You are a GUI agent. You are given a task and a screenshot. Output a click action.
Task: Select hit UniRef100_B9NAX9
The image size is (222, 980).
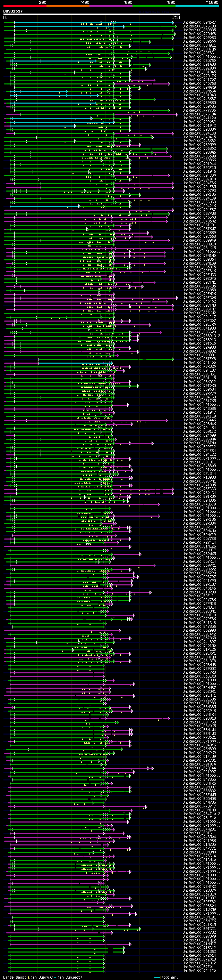pyautogui.click(x=199, y=88)
